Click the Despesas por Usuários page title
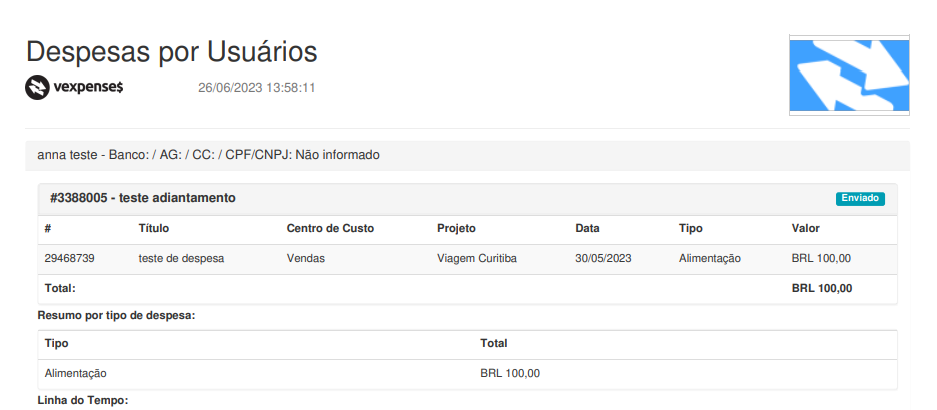Viewport: 937px width, 410px height. click(172, 52)
